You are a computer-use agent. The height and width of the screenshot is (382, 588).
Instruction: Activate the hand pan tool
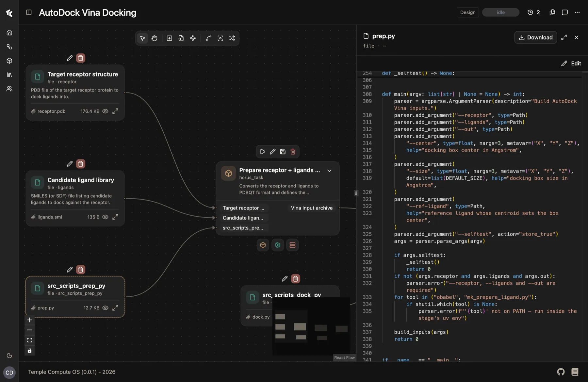pyautogui.click(x=155, y=38)
